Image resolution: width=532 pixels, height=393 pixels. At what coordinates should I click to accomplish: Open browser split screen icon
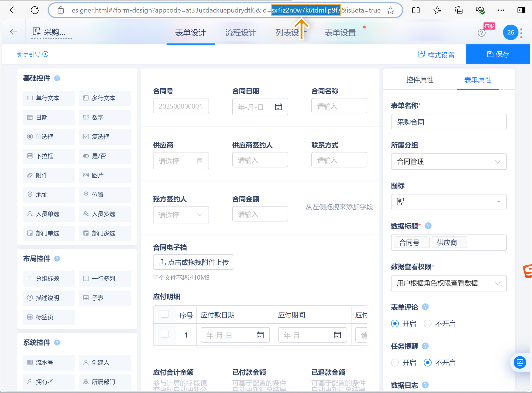point(416,10)
